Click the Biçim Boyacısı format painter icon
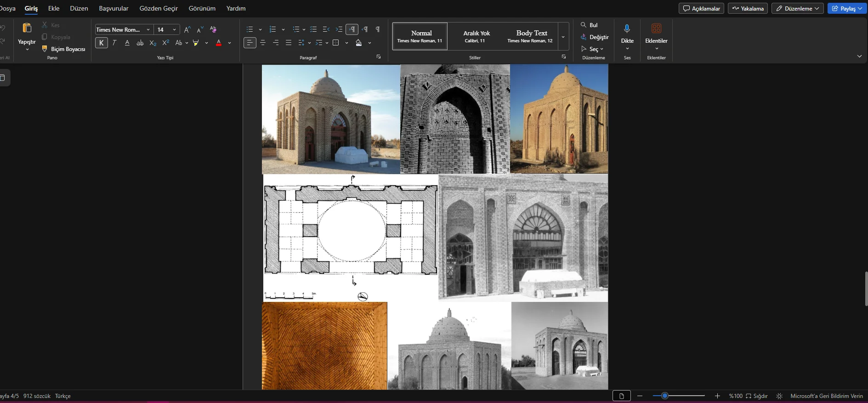 pos(45,49)
